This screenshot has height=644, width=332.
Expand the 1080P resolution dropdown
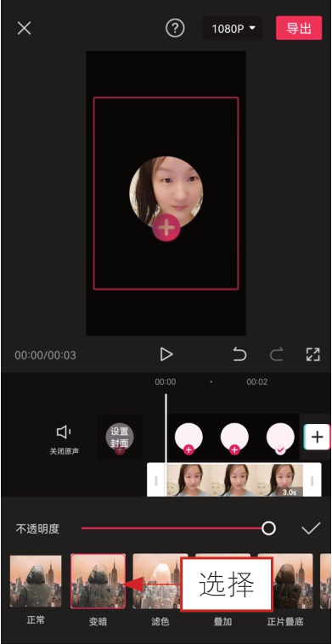coord(233,28)
